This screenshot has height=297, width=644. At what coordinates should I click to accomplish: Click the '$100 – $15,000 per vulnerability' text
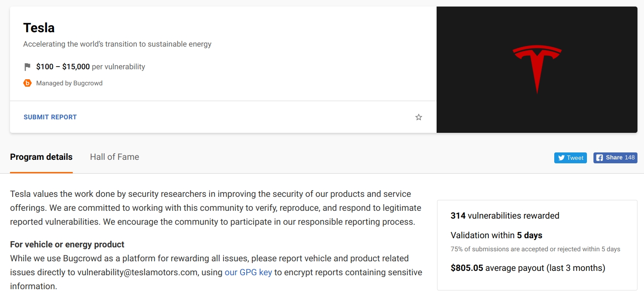coord(91,67)
